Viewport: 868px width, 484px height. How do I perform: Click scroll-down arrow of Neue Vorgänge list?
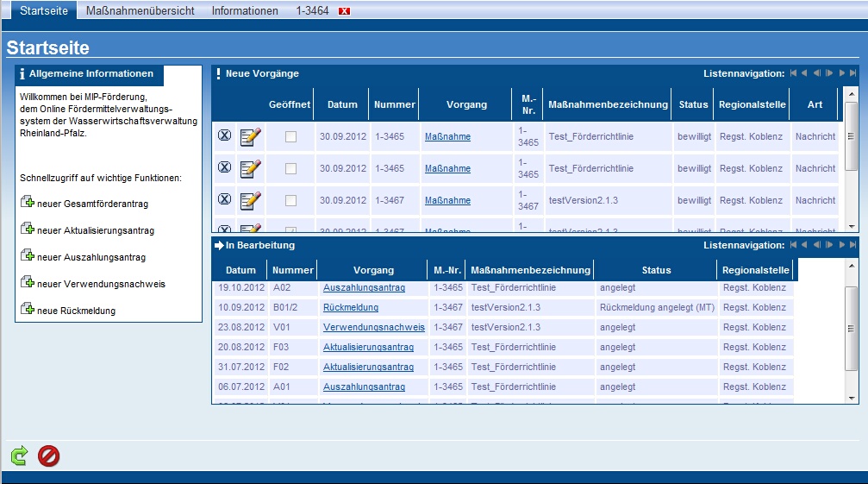click(x=852, y=226)
